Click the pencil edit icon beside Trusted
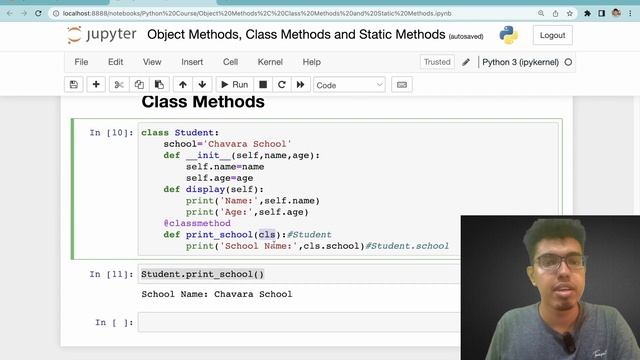This screenshot has width=640, height=360. pyautogui.click(x=466, y=62)
